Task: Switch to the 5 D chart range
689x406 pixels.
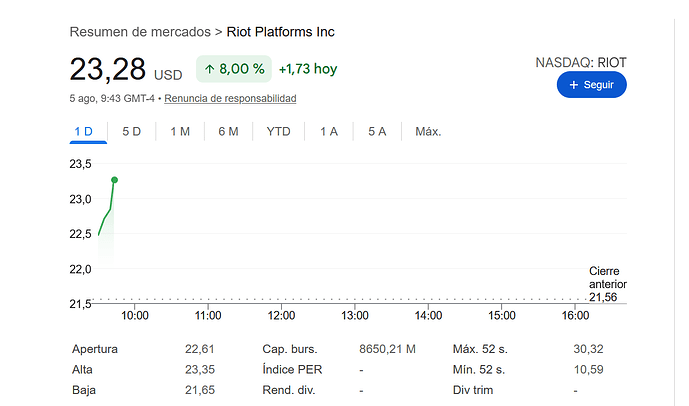Action: (131, 131)
